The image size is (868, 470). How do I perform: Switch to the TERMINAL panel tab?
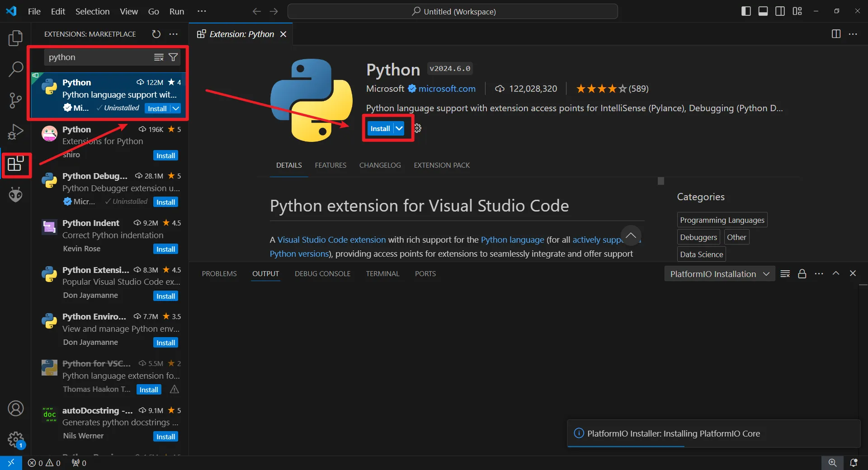point(382,274)
